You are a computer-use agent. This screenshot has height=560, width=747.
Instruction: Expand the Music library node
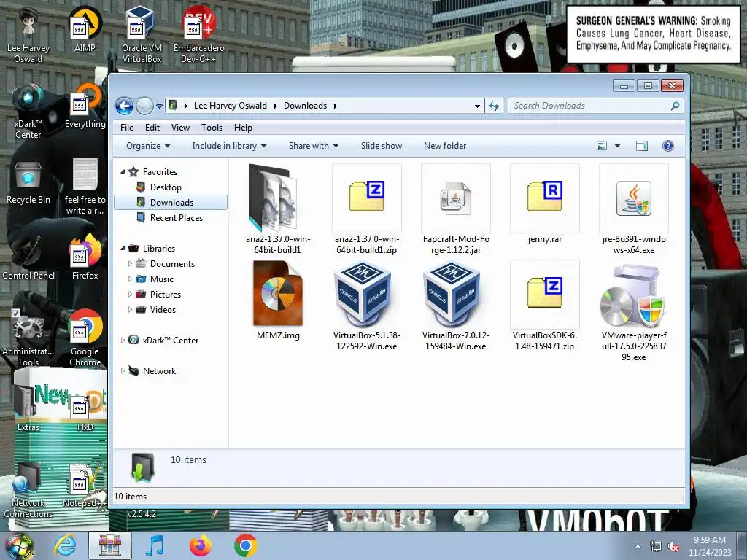130,279
